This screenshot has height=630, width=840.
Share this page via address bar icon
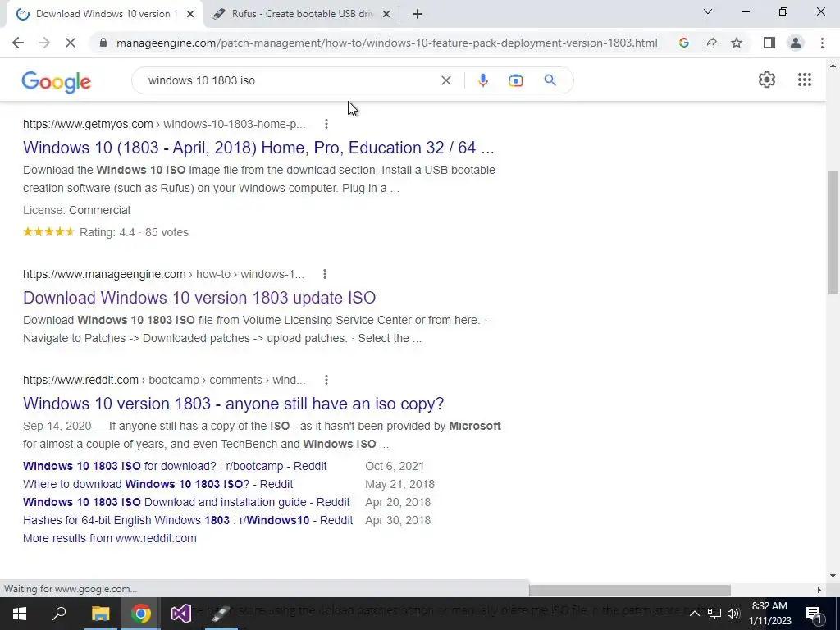point(710,43)
